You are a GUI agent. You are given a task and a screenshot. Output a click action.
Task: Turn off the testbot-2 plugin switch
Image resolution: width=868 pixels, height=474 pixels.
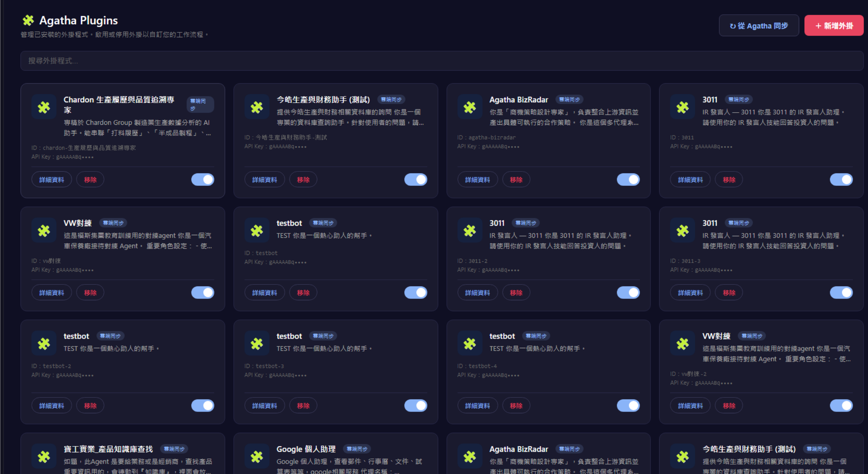click(x=202, y=406)
